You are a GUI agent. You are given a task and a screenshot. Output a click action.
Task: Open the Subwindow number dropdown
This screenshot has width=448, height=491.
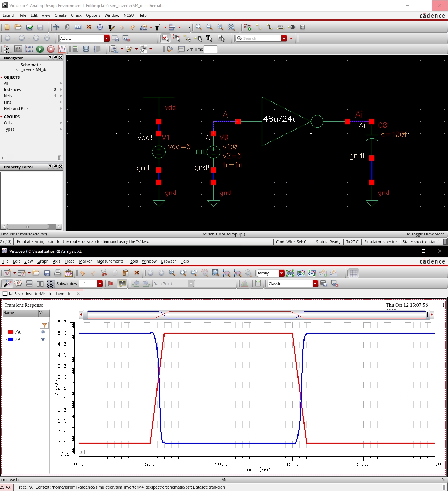(100, 284)
